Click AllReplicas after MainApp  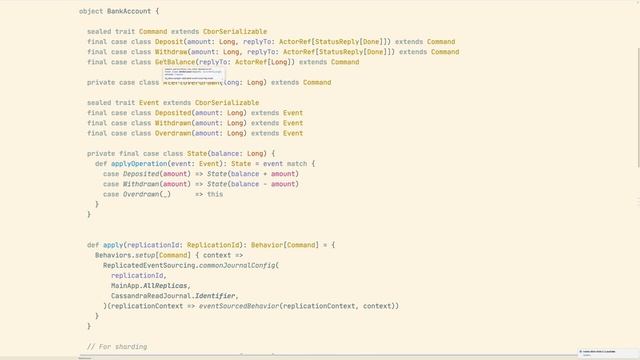tap(165, 286)
